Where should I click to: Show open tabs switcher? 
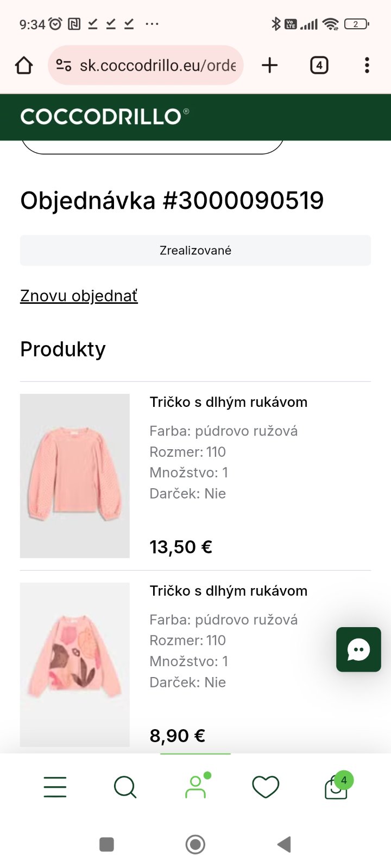tap(319, 66)
